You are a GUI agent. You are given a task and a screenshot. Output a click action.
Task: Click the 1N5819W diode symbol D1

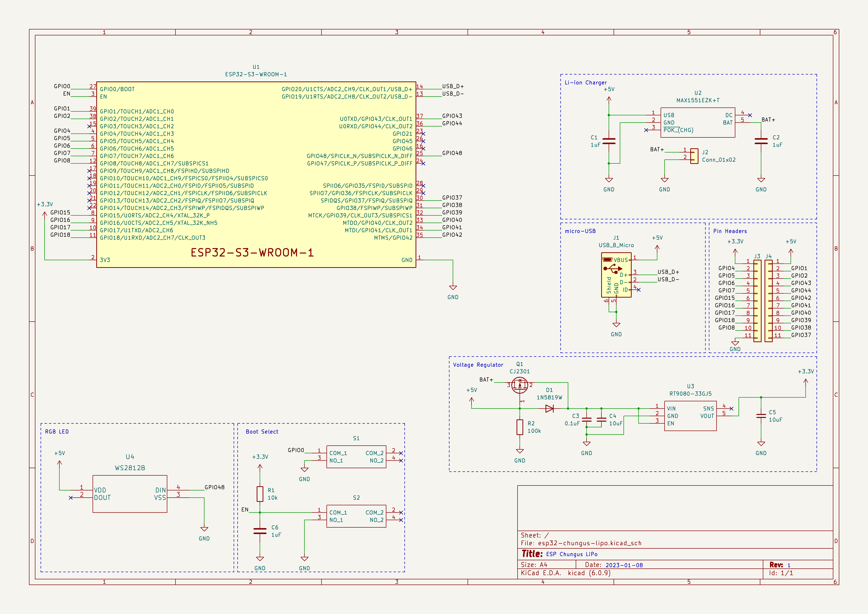(549, 408)
